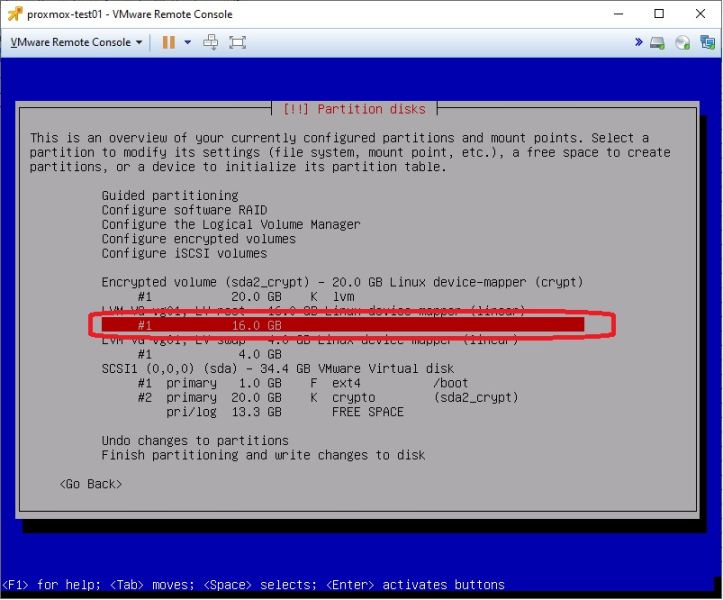Select Configure encrypted volumes entry
The width and height of the screenshot is (723, 600).
(x=199, y=239)
